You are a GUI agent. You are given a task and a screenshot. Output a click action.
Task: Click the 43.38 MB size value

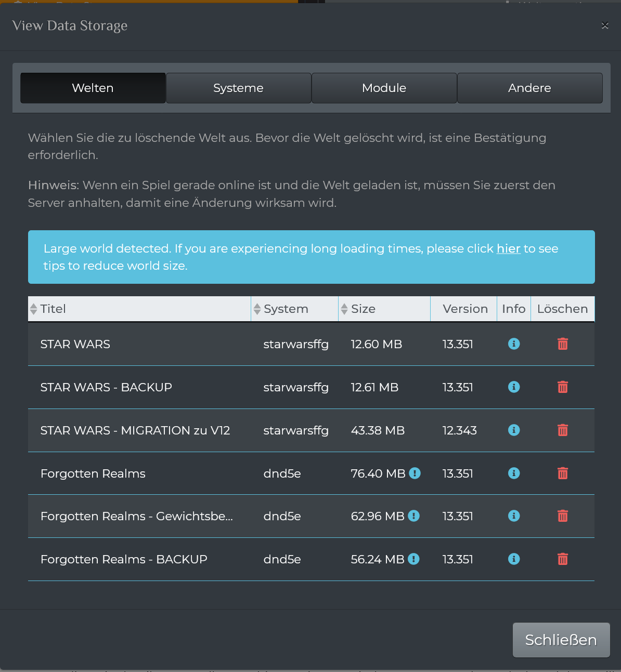(378, 430)
